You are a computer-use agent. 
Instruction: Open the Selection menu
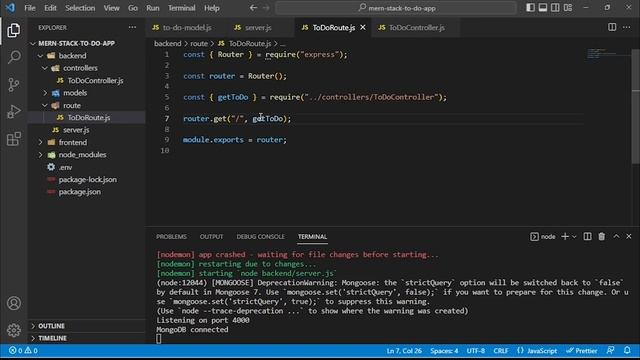80,8
